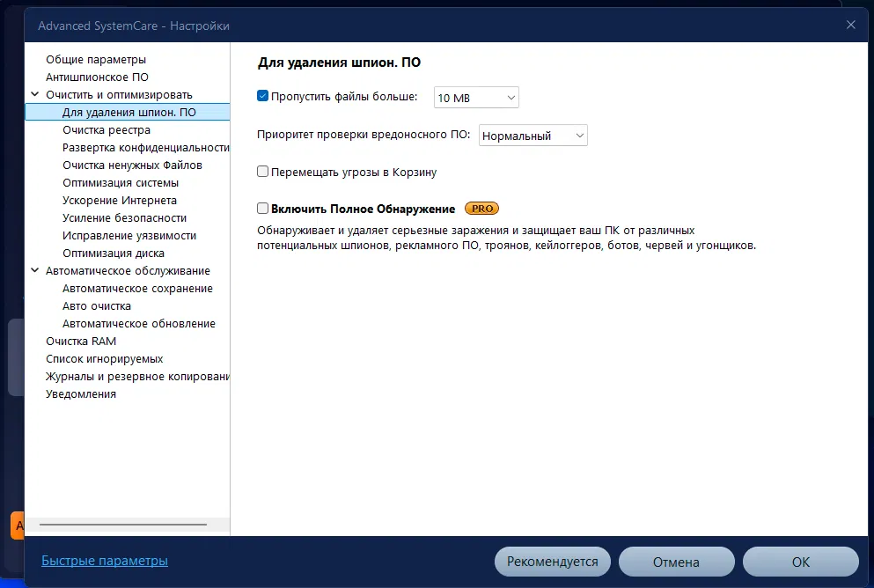This screenshot has width=874, height=588.
Task: Select 'Общие параметры' in sidebar
Action: [x=96, y=59]
